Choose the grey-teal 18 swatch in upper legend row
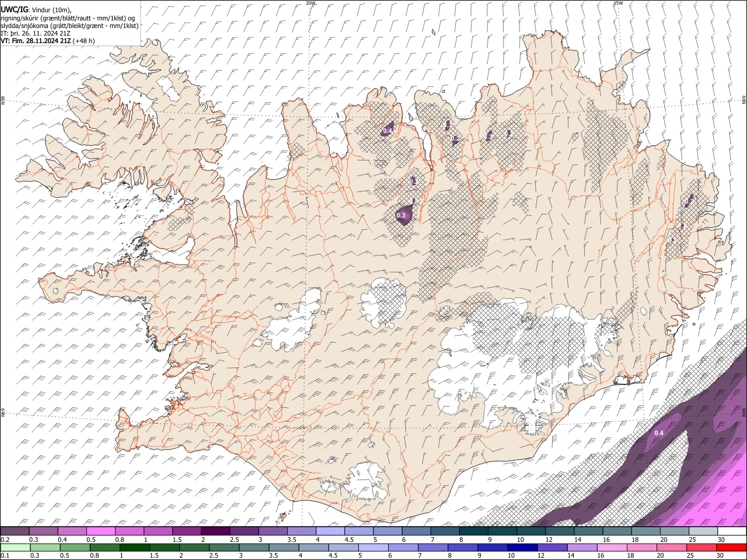 click(x=646, y=531)
